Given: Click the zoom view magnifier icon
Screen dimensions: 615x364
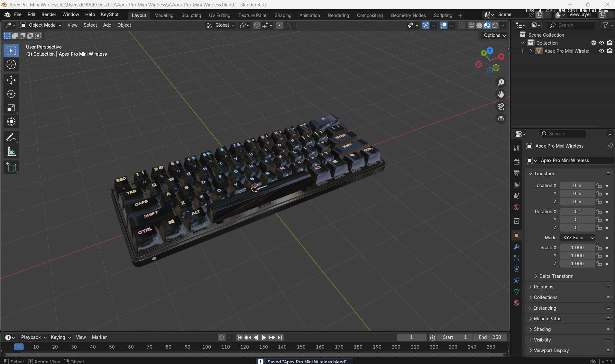Looking at the screenshot, I should pos(501,83).
